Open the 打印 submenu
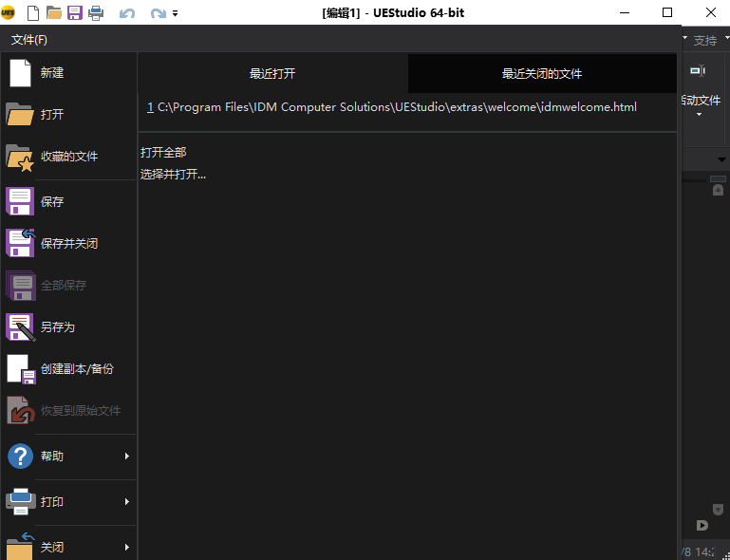 click(x=68, y=502)
